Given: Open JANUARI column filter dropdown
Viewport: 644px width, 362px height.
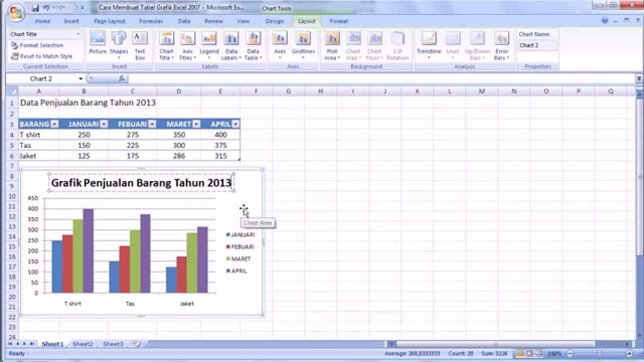Looking at the screenshot, I should 104,124.
